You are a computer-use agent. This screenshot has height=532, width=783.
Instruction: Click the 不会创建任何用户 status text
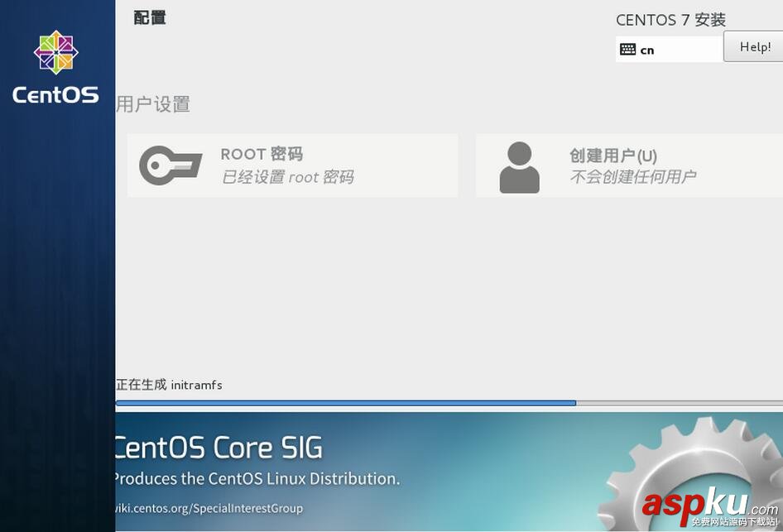coord(632,176)
